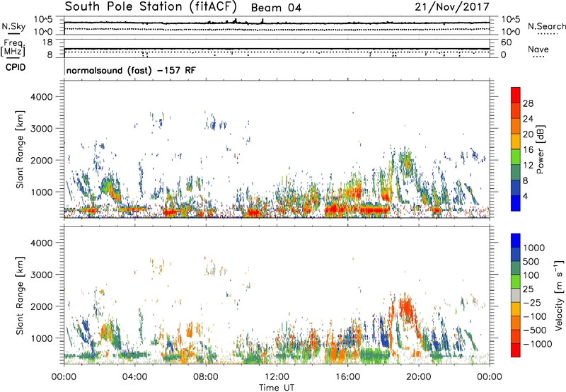Screen dimensions: 566x392
Task: Click the '28' power colorbar tick
Action: point(528,103)
